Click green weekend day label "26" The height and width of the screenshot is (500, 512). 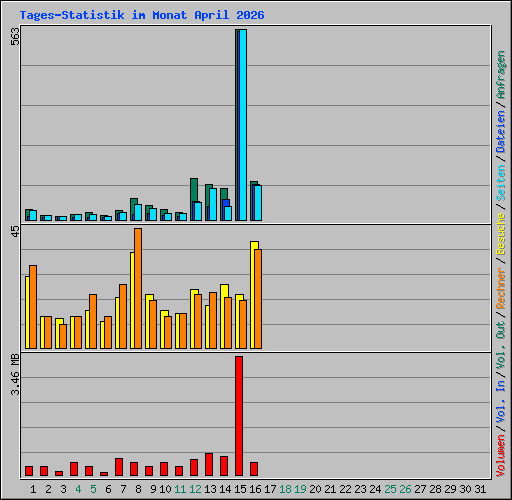[x=405, y=489]
